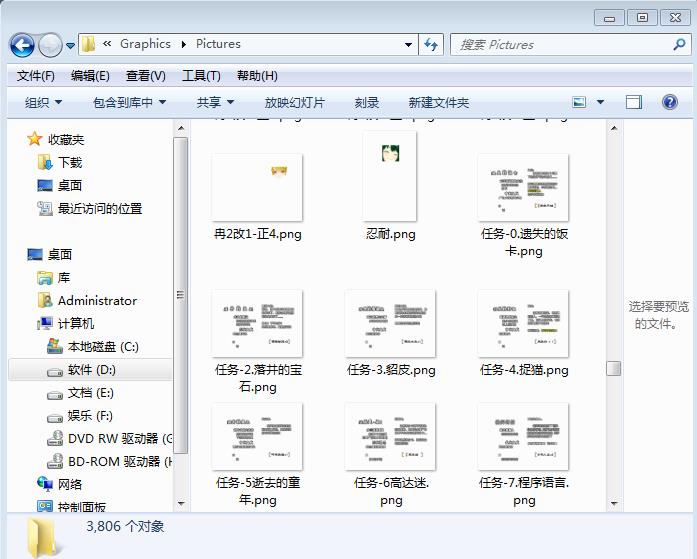Open the 编辑(E) menu

[90, 76]
